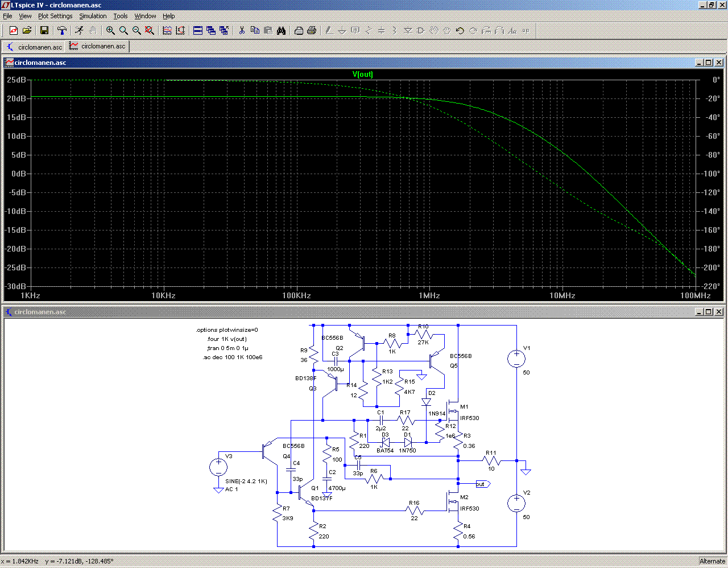728x568 pixels.
Task: Click the BAT54 diode label
Action: click(x=385, y=451)
